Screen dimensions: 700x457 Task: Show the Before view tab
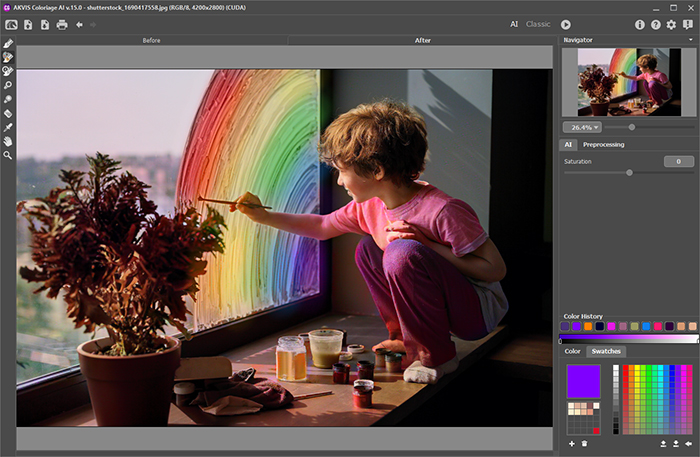tap(152, 41)
